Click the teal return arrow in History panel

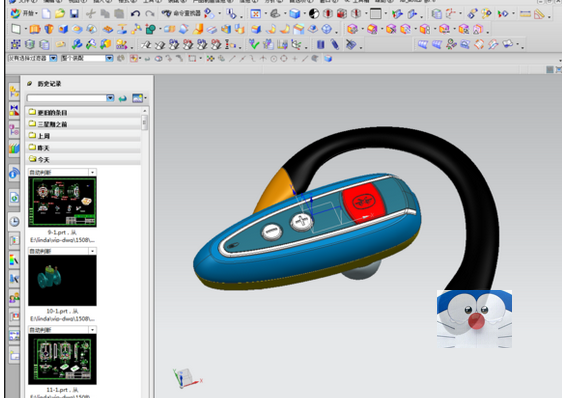tap(123, 98)
